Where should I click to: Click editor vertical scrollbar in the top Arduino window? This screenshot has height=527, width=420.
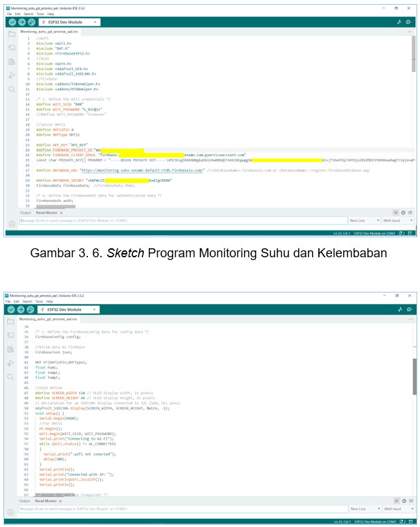413,54
